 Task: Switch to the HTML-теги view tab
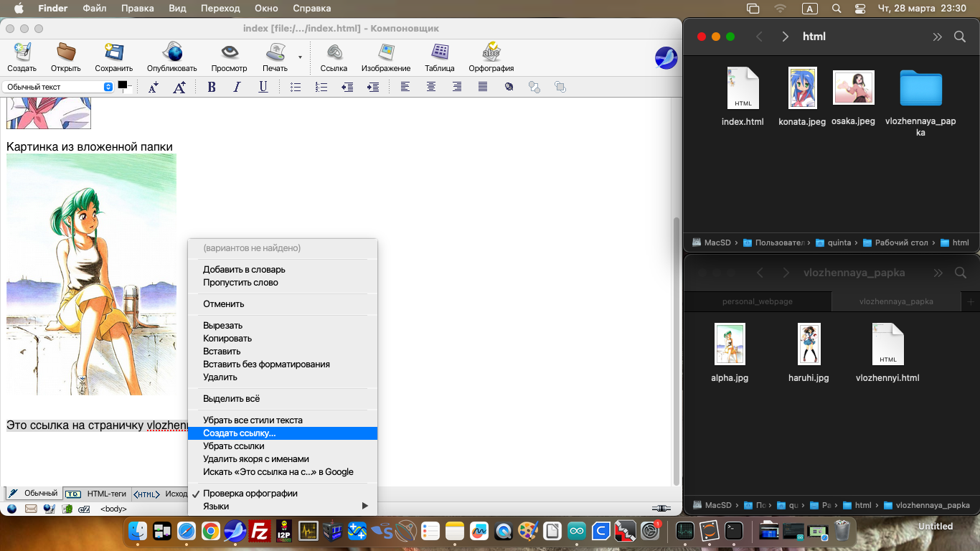(98, 494)
